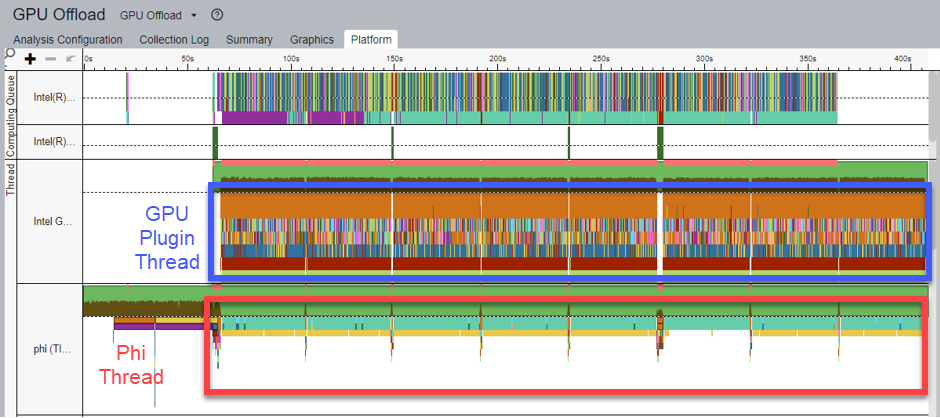Switch to the Analysis Configuration tab

pos(68,40)
